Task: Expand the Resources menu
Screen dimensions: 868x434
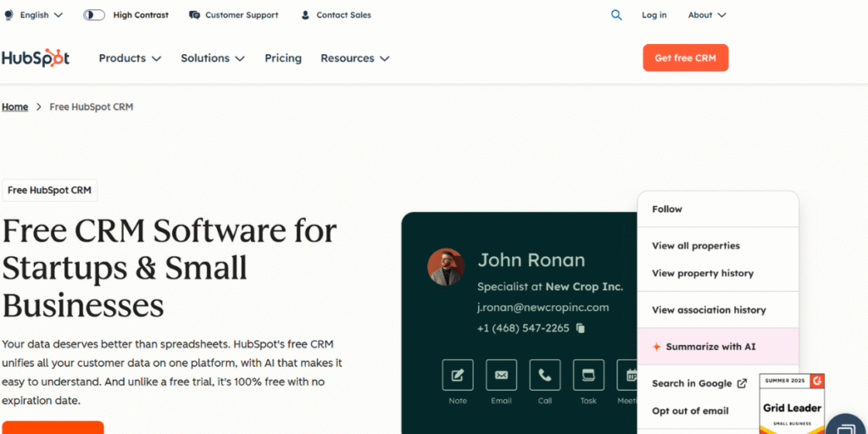Action: 355,58
